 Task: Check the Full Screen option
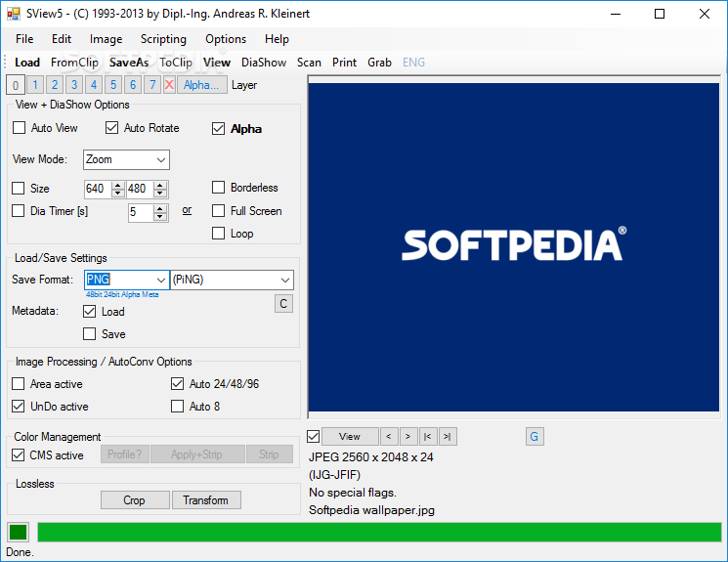tap(218, 211)
